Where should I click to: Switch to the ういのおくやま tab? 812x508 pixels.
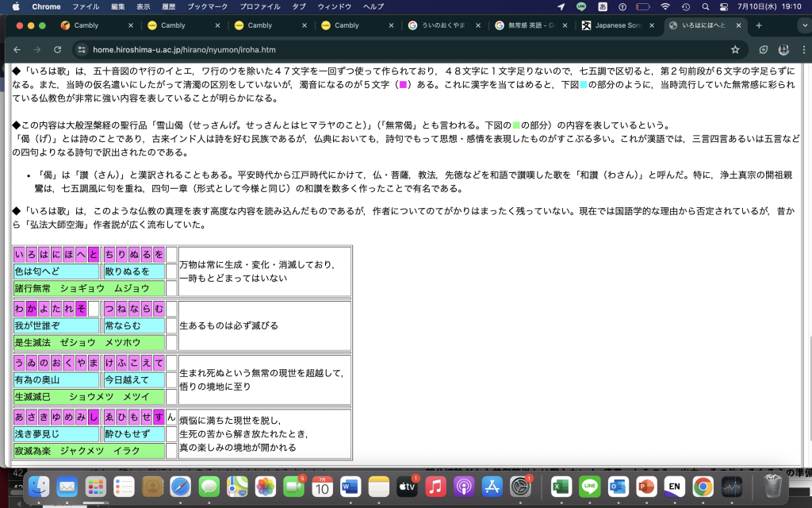coord(444,25)
